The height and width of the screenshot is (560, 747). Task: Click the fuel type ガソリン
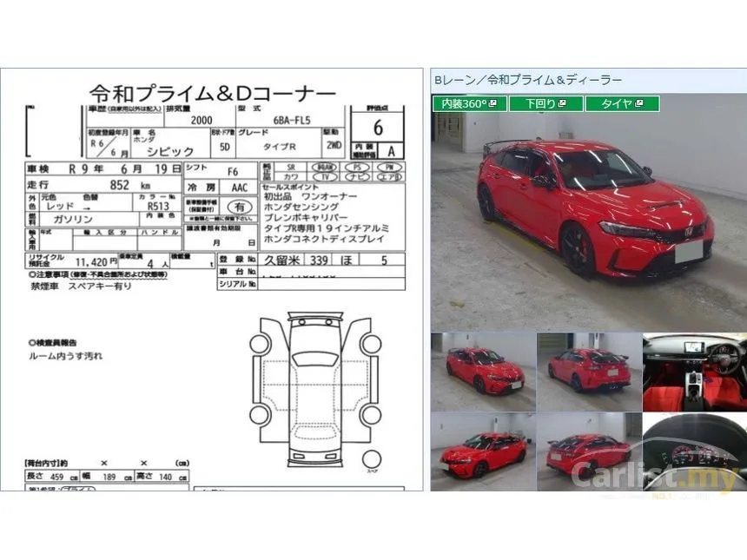point(72,220)
